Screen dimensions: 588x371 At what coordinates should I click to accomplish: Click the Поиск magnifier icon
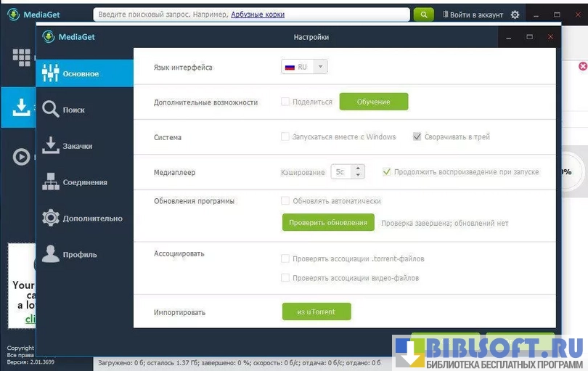click(x=50, y=110)
